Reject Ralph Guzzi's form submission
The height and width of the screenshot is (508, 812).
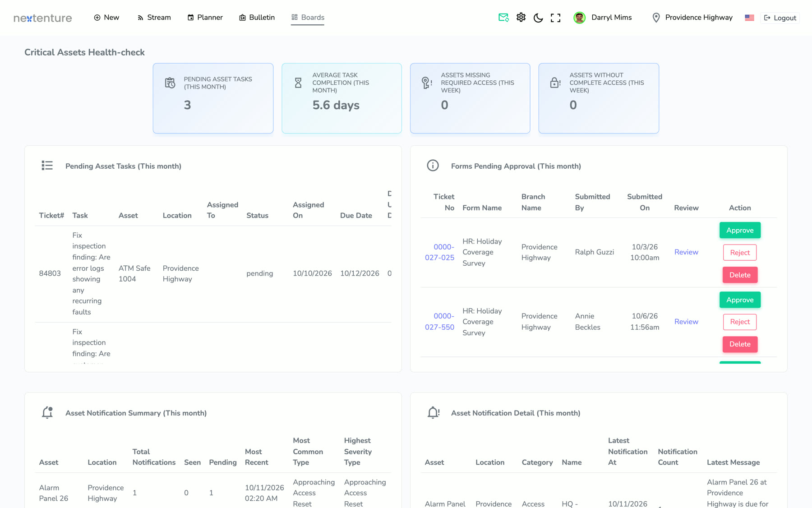(740, 253)
